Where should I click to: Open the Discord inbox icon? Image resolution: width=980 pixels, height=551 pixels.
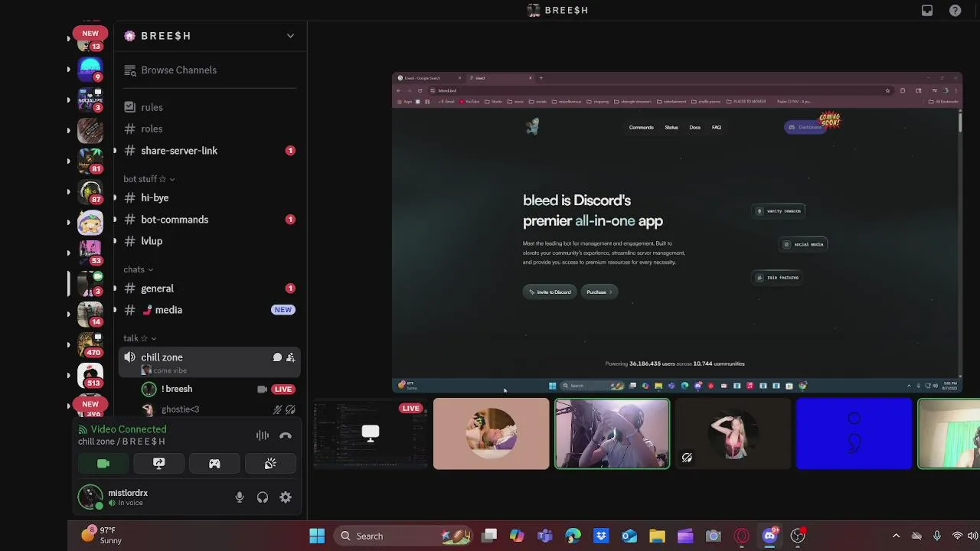point(927,10)
